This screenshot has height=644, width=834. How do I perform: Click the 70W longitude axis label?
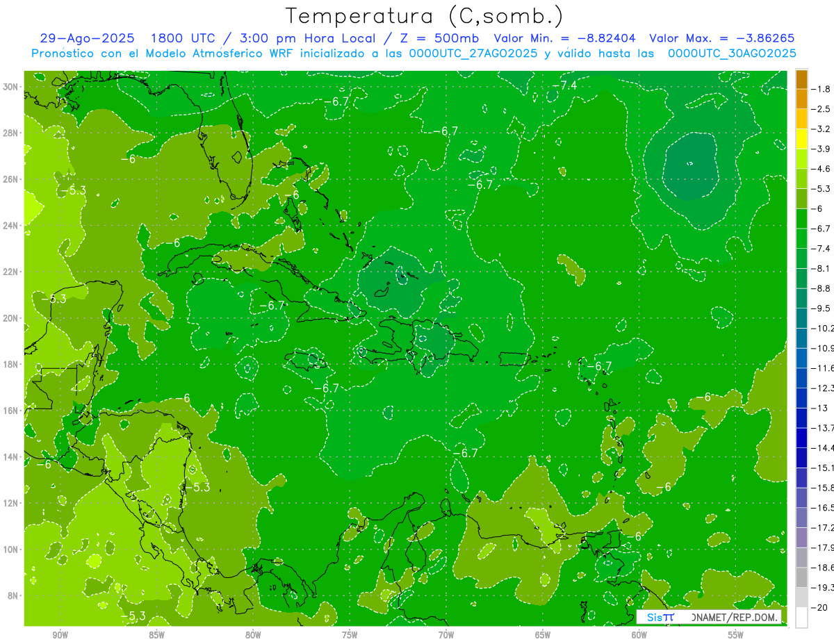point(446,635)
